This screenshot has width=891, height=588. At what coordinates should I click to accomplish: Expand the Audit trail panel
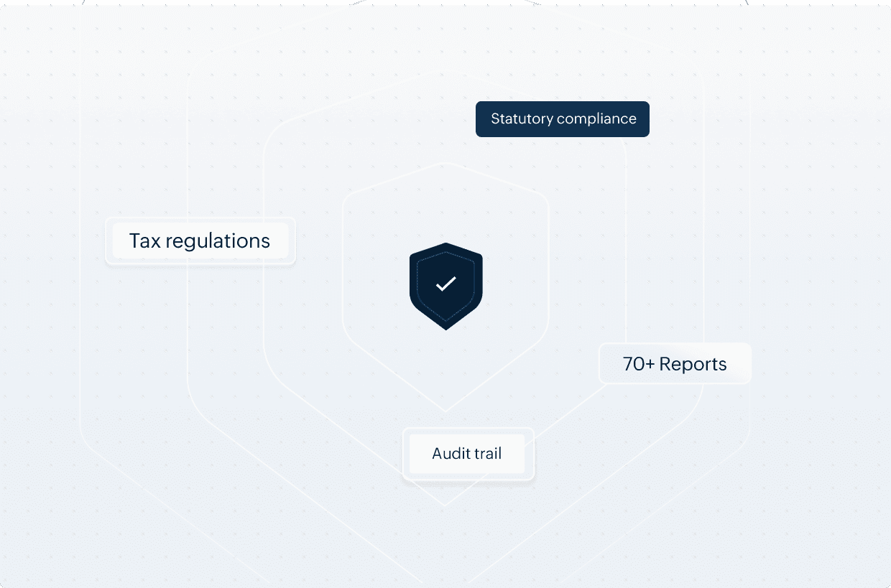pos(466,454)
